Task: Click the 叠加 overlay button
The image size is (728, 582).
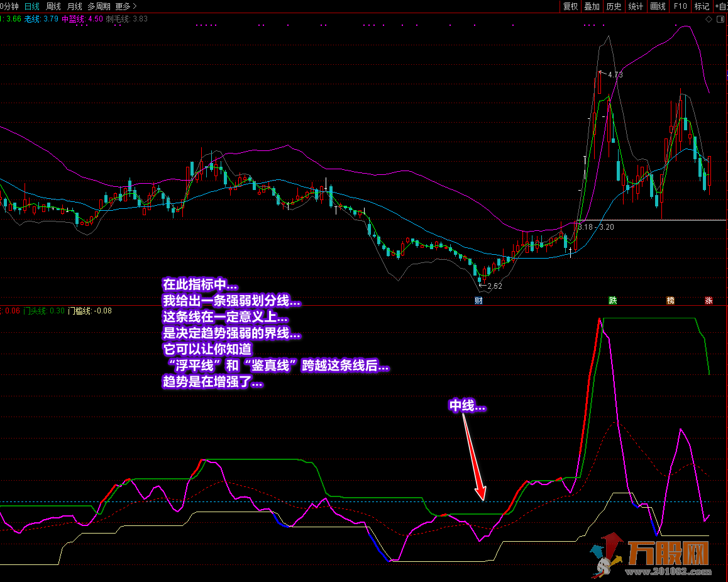Action: [592, 6]
